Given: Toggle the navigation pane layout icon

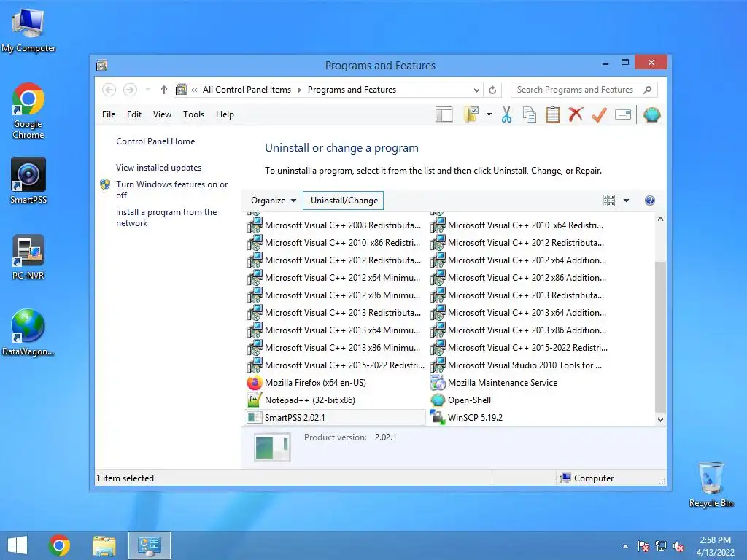Looking at the screenshot, I should pos(444,114).
